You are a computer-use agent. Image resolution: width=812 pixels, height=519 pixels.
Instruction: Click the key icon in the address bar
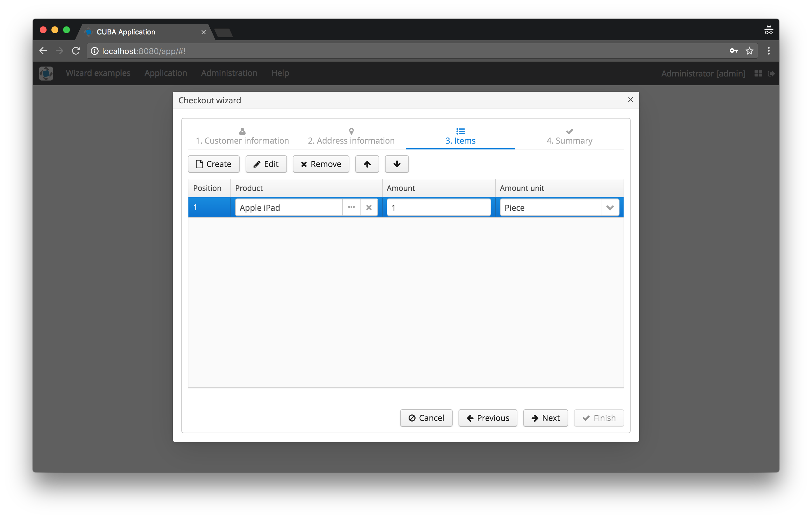pyautogui.click(x=734, y=51)
